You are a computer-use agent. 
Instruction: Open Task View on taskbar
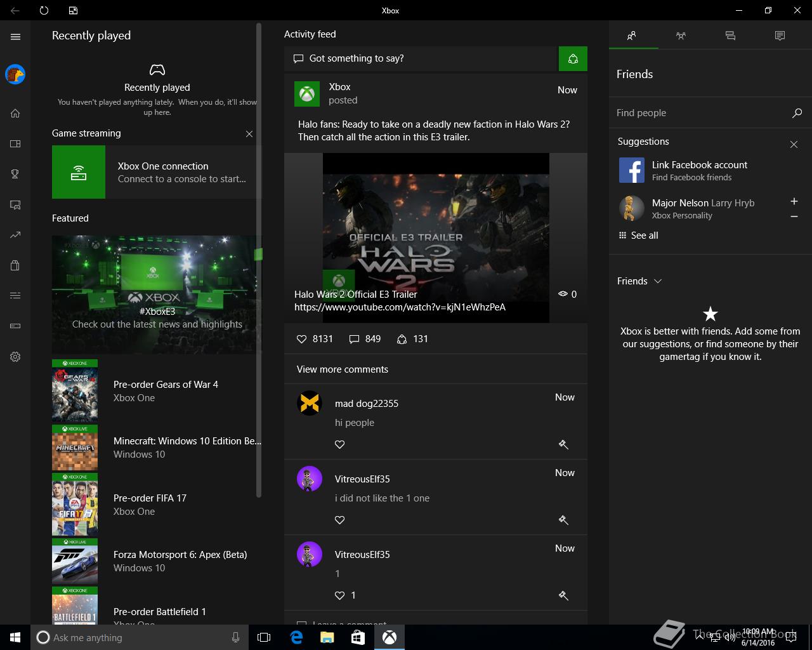264,637
